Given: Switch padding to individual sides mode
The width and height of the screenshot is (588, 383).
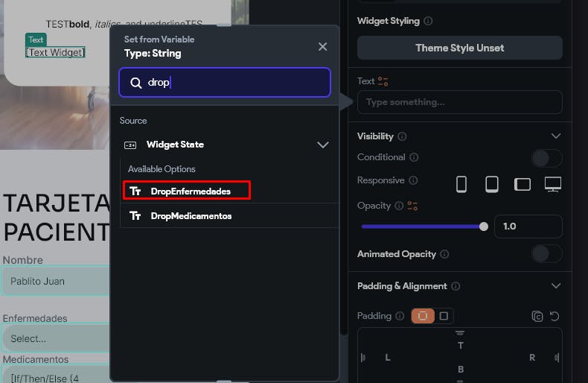Looking at the screenshot, I should pyautogui.click(x=444, y=316).
